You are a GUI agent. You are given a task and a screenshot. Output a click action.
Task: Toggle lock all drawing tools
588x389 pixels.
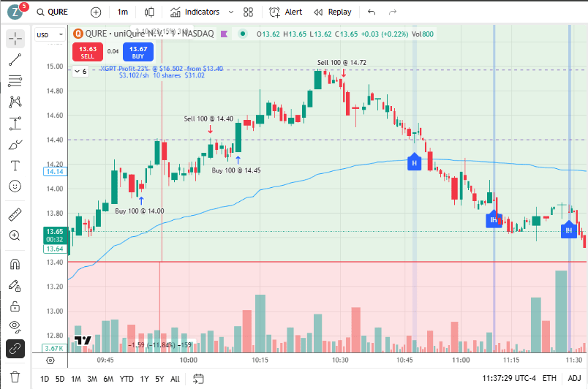(15, 306)
